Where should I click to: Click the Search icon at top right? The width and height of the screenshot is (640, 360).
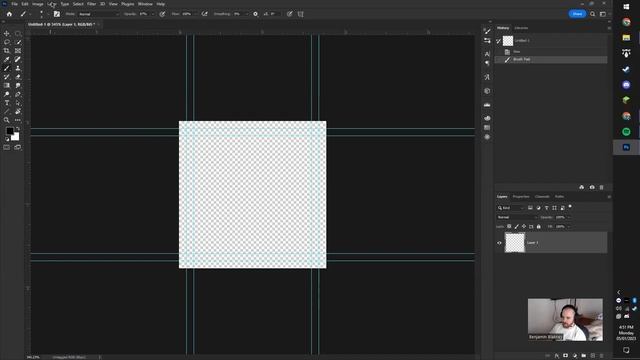(x=593, y=14)
